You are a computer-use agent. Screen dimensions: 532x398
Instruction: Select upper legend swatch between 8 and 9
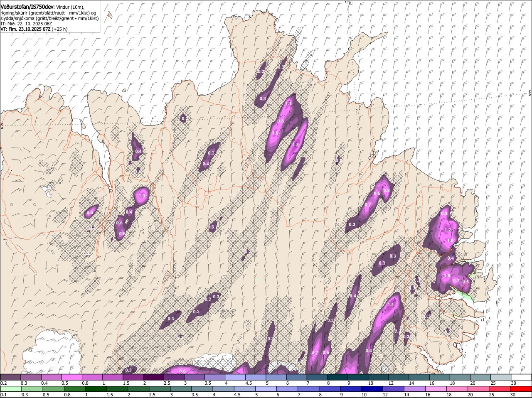tap(337, 377)
